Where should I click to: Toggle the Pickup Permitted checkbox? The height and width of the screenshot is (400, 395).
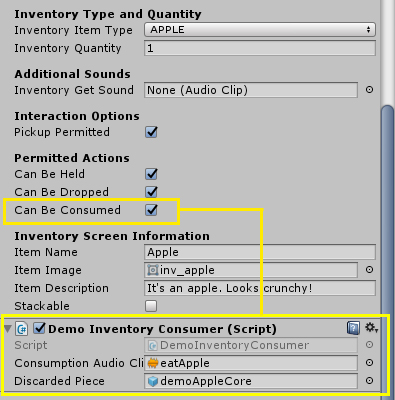[151, 132]
